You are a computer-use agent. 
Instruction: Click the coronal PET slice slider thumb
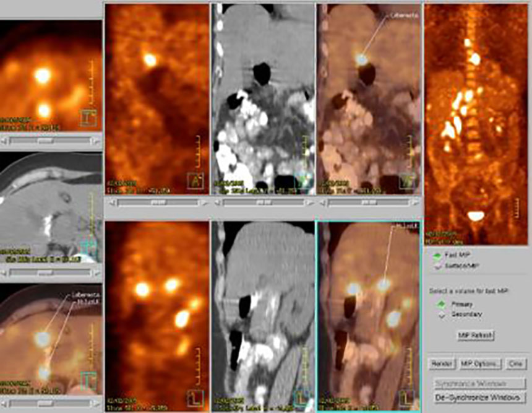tap(158, 202)
